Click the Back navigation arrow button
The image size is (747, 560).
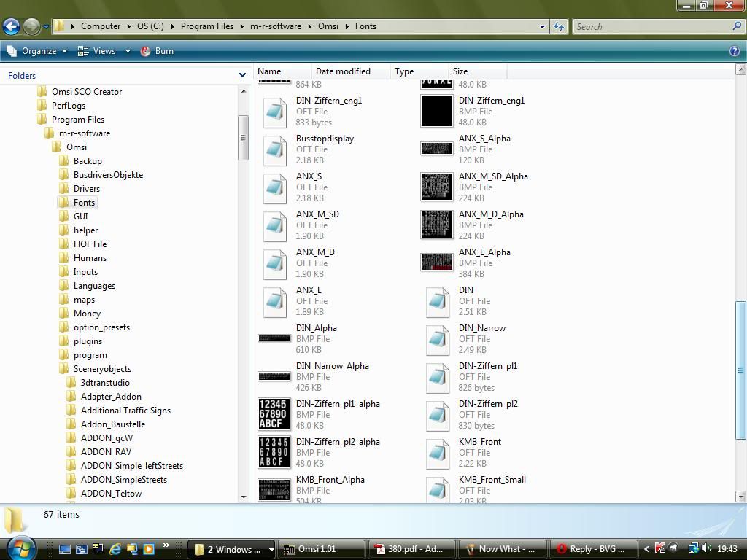(11, 26)
